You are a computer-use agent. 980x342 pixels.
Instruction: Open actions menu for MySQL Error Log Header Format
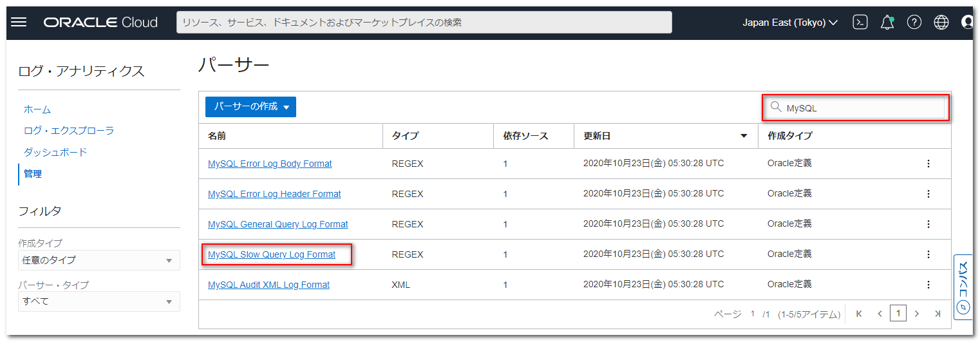(928, 194)
